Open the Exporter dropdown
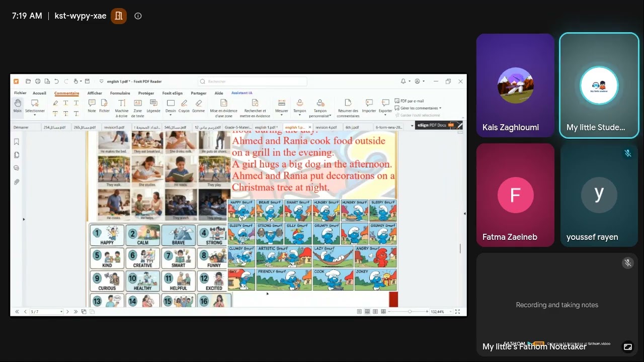This screenshot has height=362, width=644. click(x=385, y=115)
